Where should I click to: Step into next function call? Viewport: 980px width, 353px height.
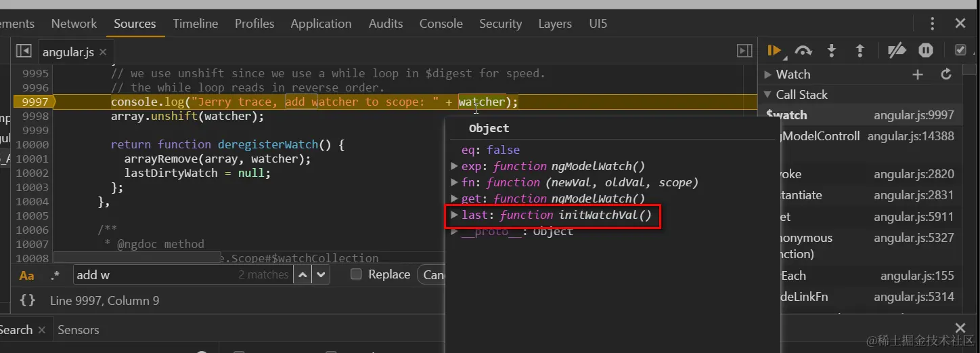point(832,51)
